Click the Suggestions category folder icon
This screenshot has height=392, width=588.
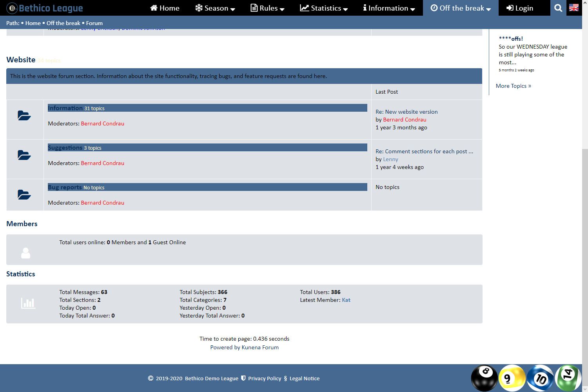coord(24,155)
